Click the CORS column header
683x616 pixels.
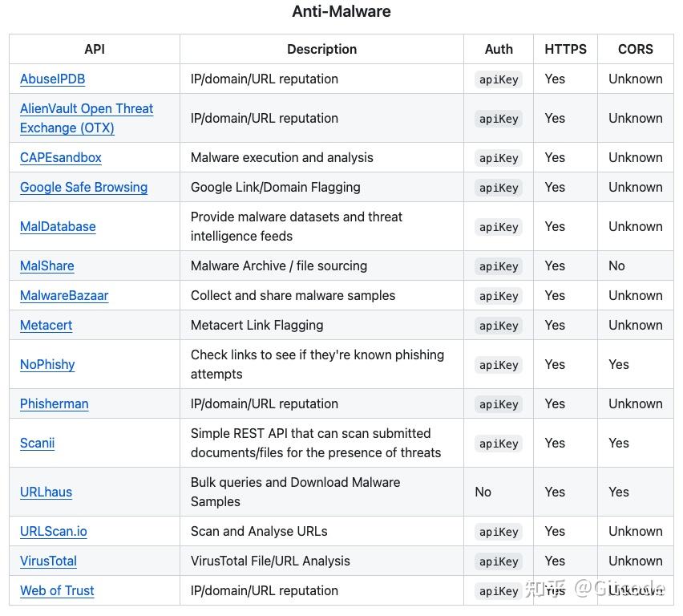point(635,50)
